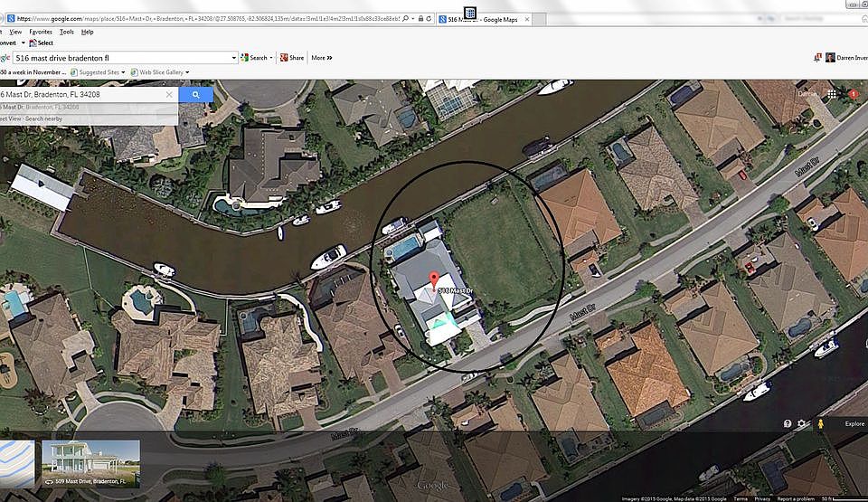Refresh the page with reload icon
This screenshot has height=502, width=868.
pos(429,18)
